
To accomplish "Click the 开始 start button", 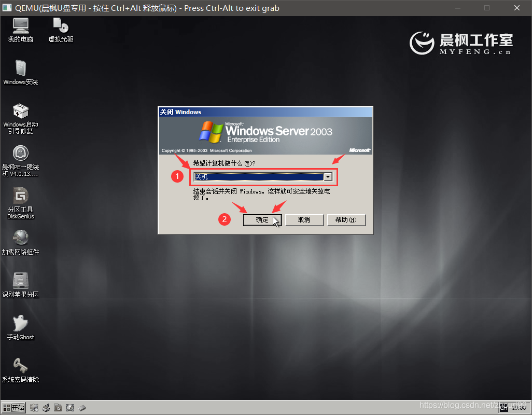I will (x=13, y=408).
